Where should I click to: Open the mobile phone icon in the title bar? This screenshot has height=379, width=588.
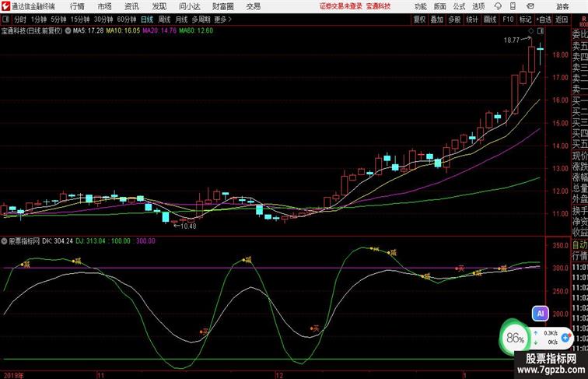[513, 6]
